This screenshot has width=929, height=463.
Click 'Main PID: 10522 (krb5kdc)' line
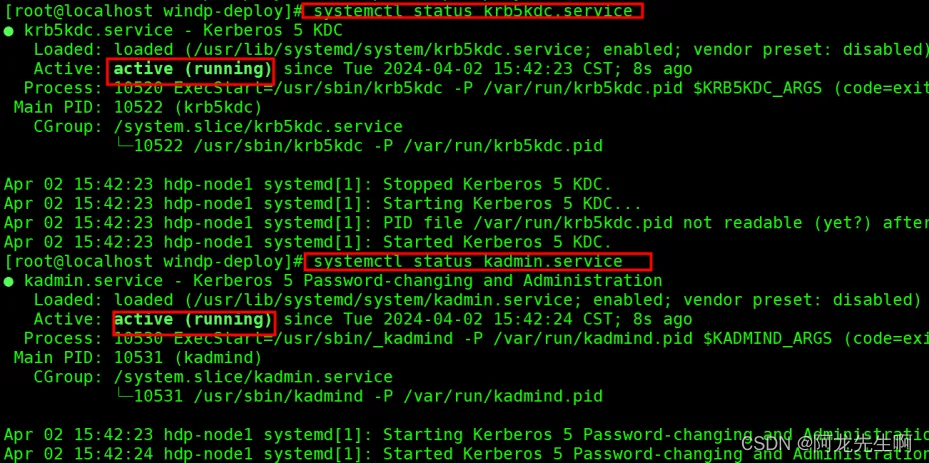(x=137, y=108)
